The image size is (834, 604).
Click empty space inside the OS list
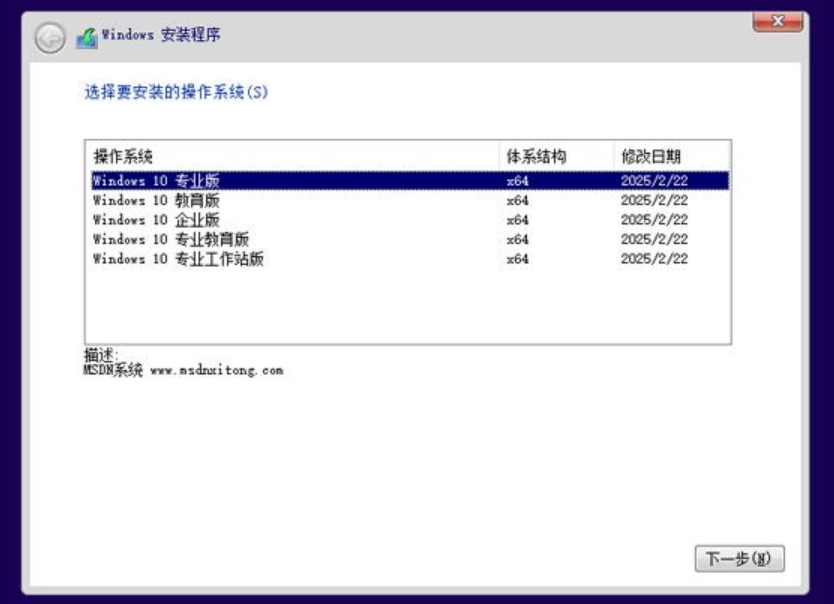click(x=400, y=300)
